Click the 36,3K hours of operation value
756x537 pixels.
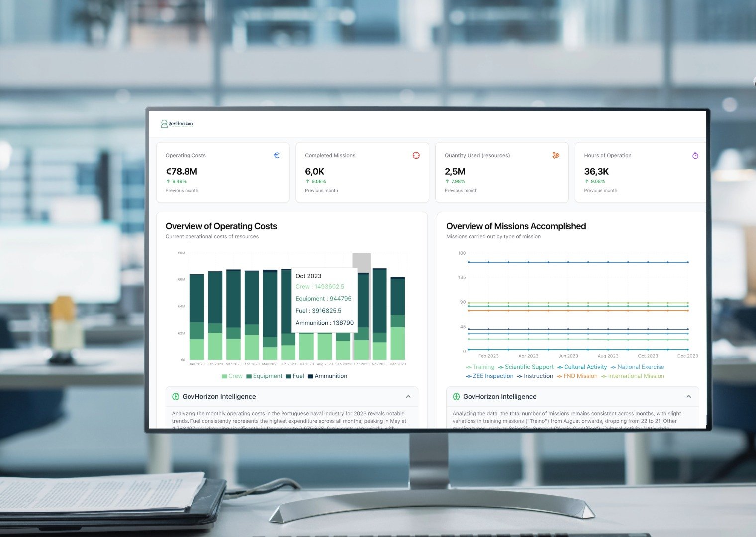596,172
